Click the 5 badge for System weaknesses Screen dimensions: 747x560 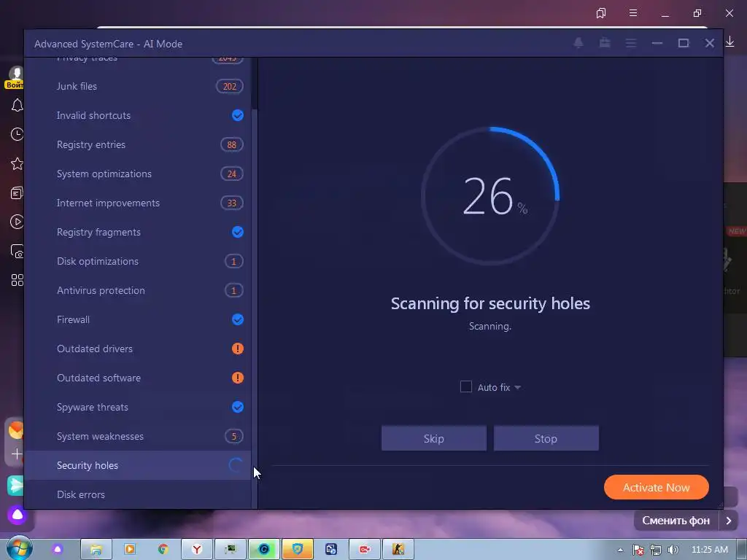pyautogui.click(x=233, y=436)
